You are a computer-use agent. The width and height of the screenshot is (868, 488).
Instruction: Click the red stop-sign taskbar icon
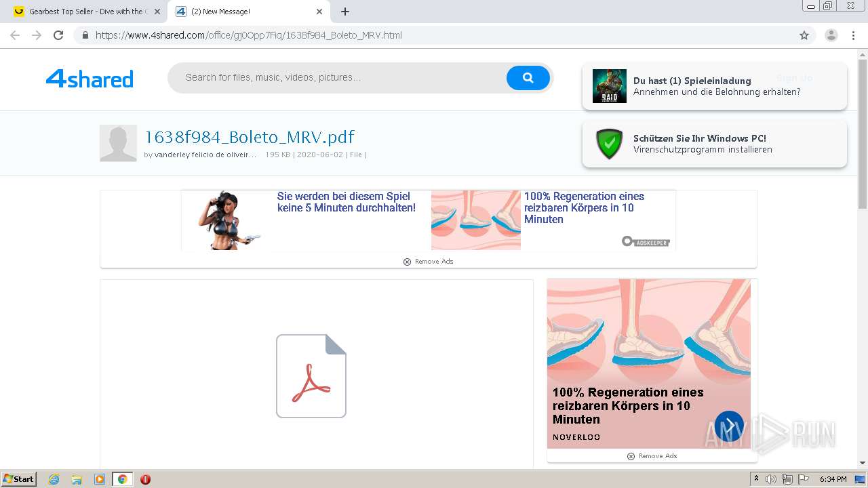click(x=145, y=479)
